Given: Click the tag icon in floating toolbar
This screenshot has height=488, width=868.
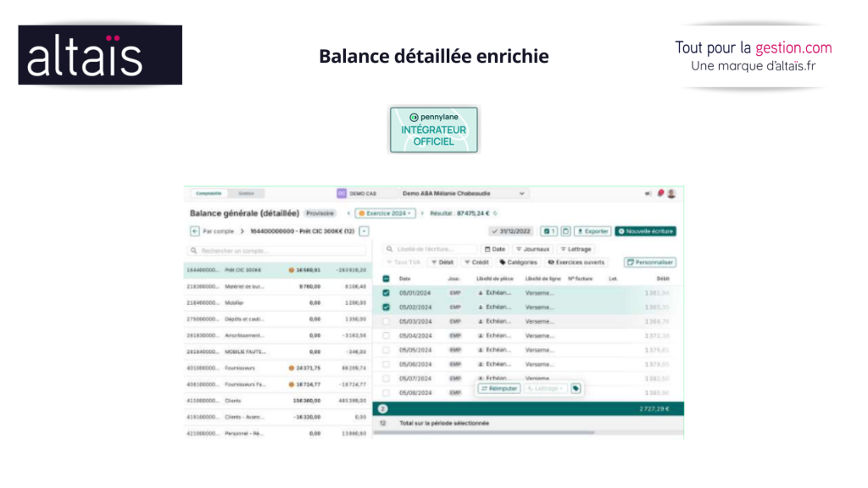Looking at the screenshot, I should [x=576, y=388].
